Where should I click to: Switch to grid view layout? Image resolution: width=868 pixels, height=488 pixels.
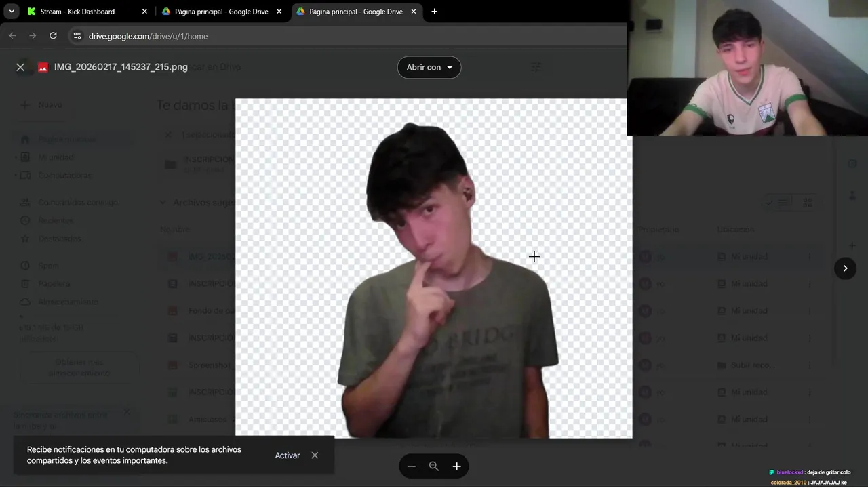tap(808, 202)
